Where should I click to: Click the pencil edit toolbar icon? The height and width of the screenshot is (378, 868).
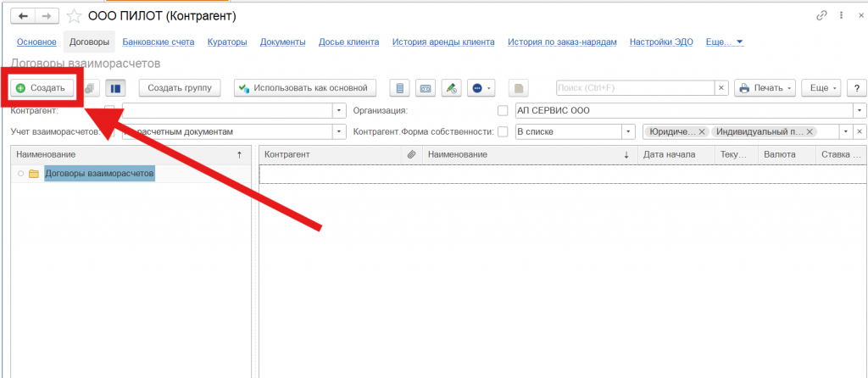click(x=452, y=88)
